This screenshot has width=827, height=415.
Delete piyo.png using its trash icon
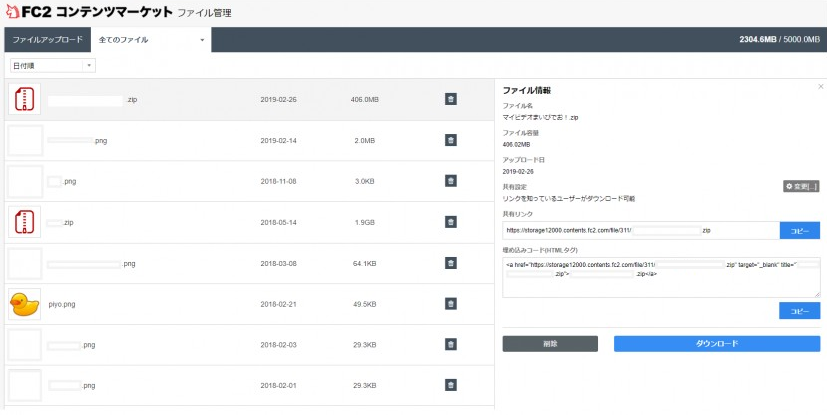[x=450, y=304]
